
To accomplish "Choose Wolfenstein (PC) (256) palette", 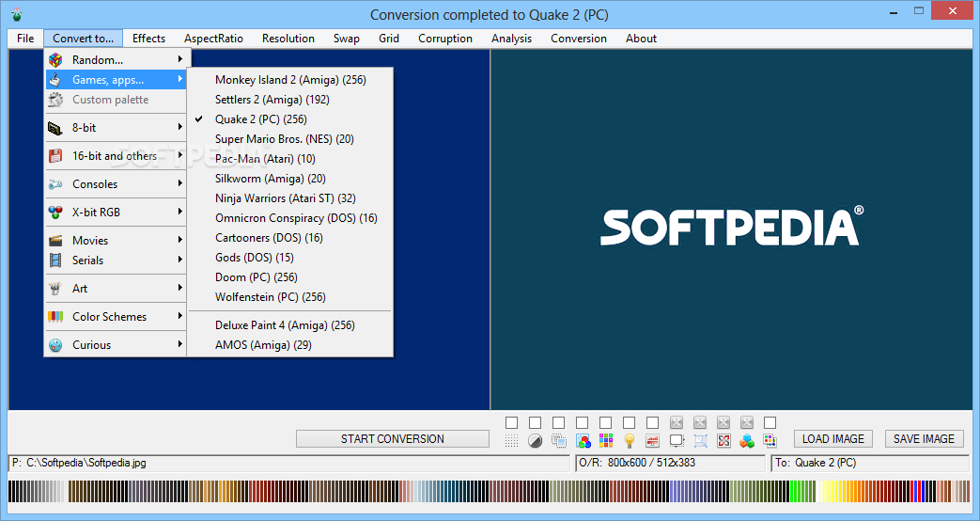I will pyautogui.click(x=290, y=297).
